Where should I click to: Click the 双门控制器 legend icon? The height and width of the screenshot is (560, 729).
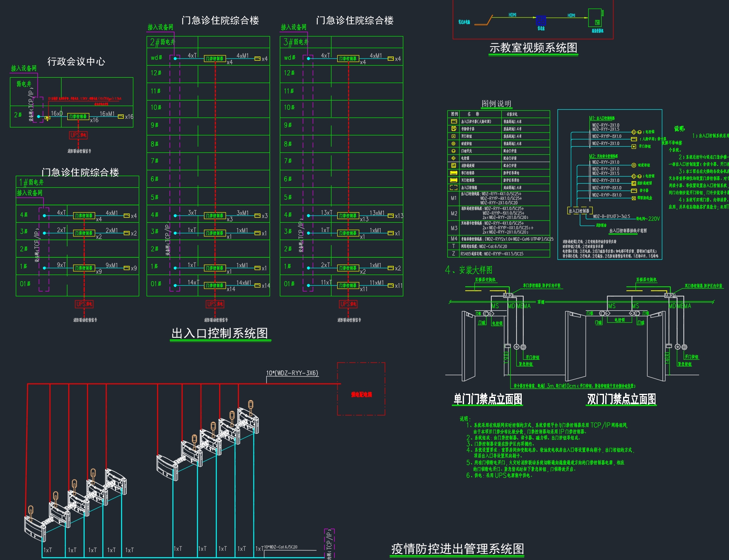click(x=453, y=180)
